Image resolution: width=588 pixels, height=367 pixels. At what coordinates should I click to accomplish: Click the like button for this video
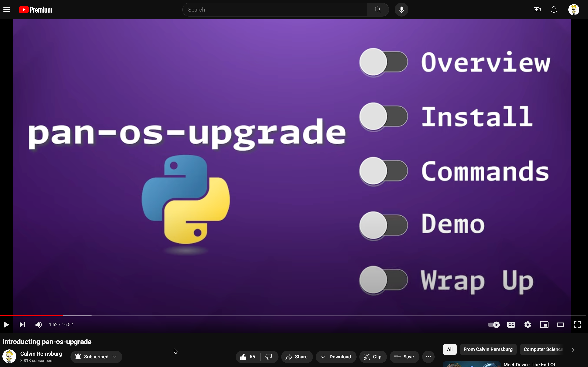pyautogui.click(x=243, y=356)
